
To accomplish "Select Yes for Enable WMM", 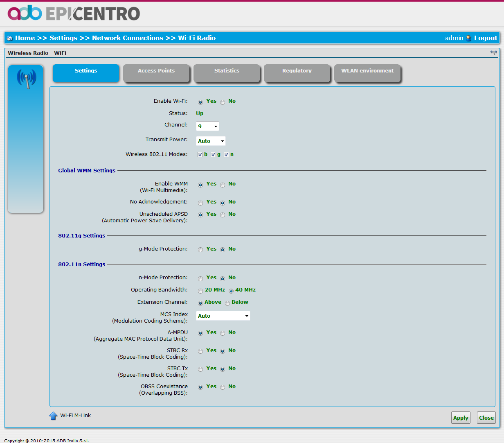I will click(200, 185).
